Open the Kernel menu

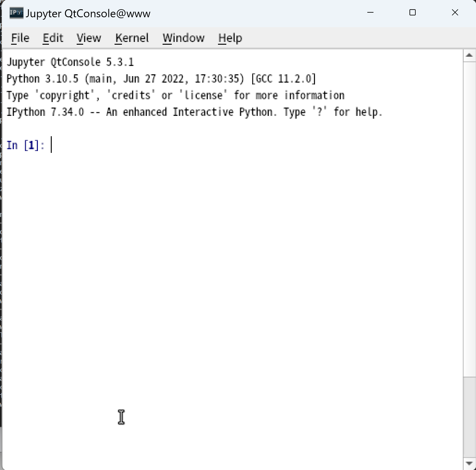click(132, 38)
